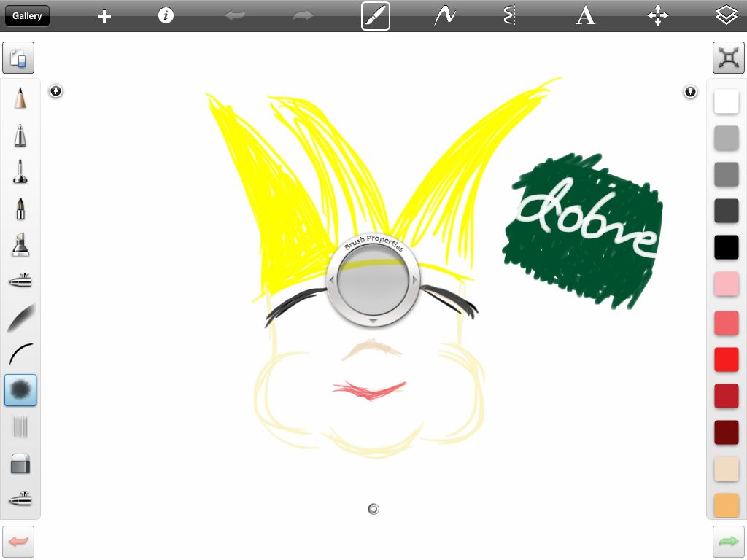This screenshot has height=560, width=747.
Task: Select the vertical streaks smear brush
Action: (x=20, y=427)
